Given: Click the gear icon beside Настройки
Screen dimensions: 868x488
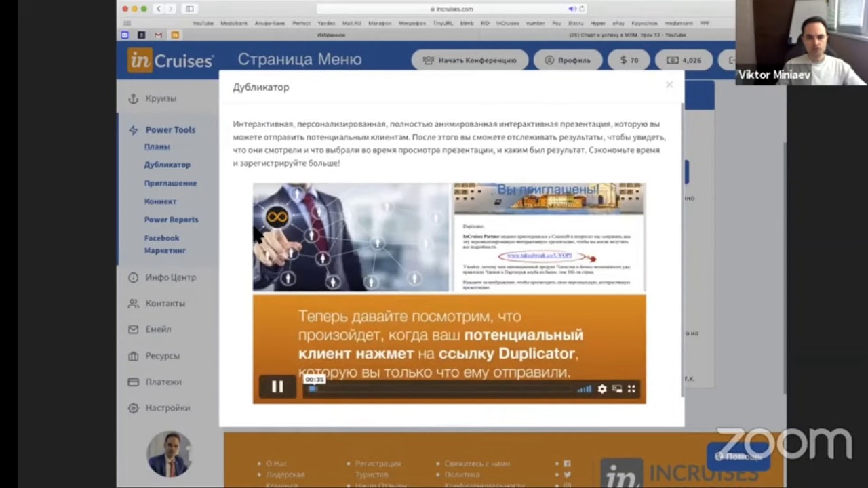Looking at the screenshot, I should click(x=133, y=408).
